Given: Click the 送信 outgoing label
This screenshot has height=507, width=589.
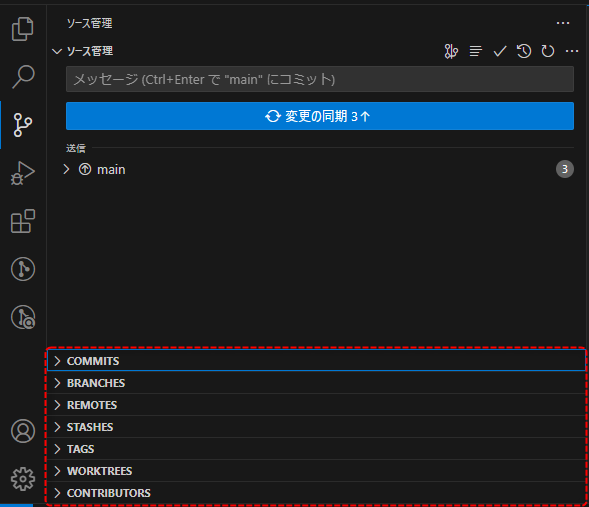Looking at the screenshot, I should [76, 148].
